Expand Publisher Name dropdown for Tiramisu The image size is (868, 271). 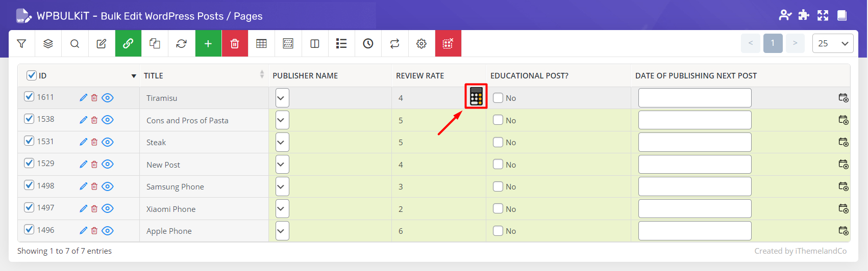[x=282, y=98]
